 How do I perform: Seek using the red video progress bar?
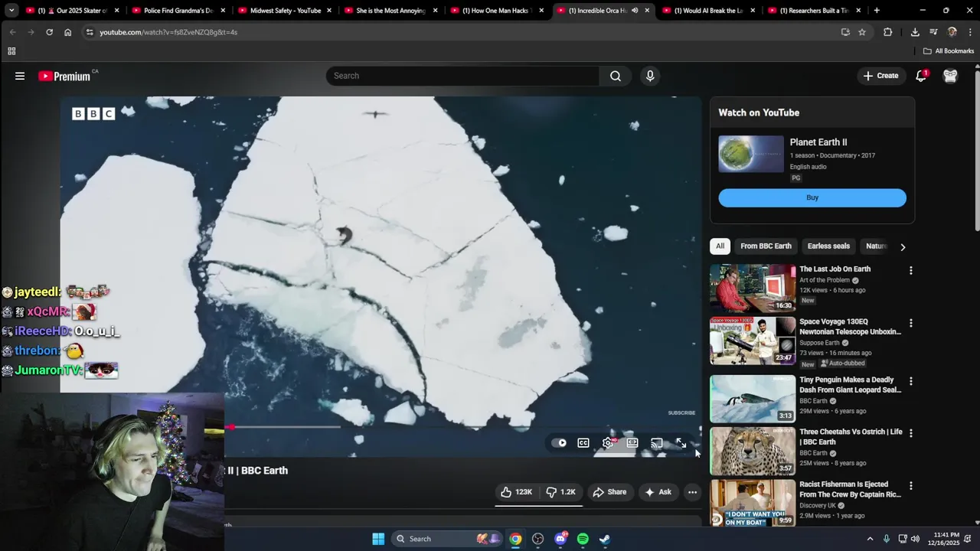tap(283, 427)
